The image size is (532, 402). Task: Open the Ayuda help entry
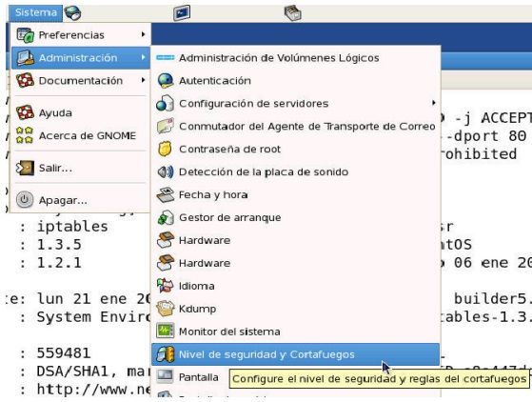[81, 112]
